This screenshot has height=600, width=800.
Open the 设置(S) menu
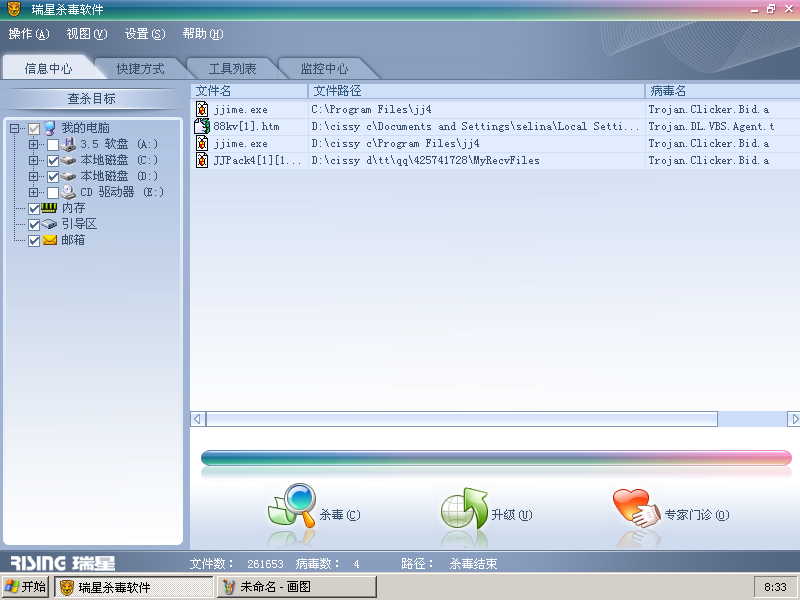tap(145, 34)
